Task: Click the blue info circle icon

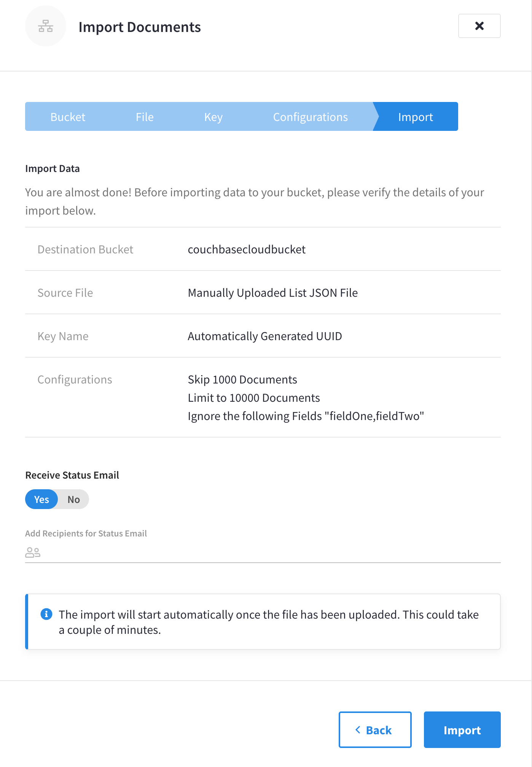Action: click(46, 614)
